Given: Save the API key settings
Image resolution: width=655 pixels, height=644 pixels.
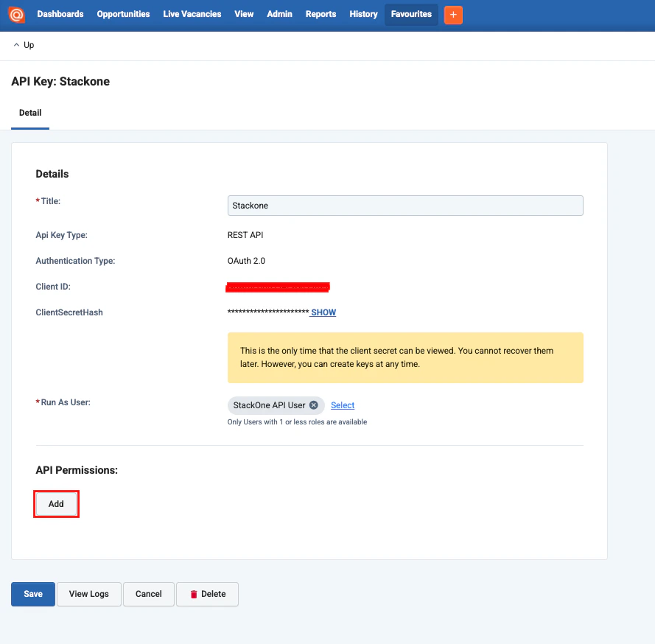Looking at the screenshot, I should pos(33,594).
